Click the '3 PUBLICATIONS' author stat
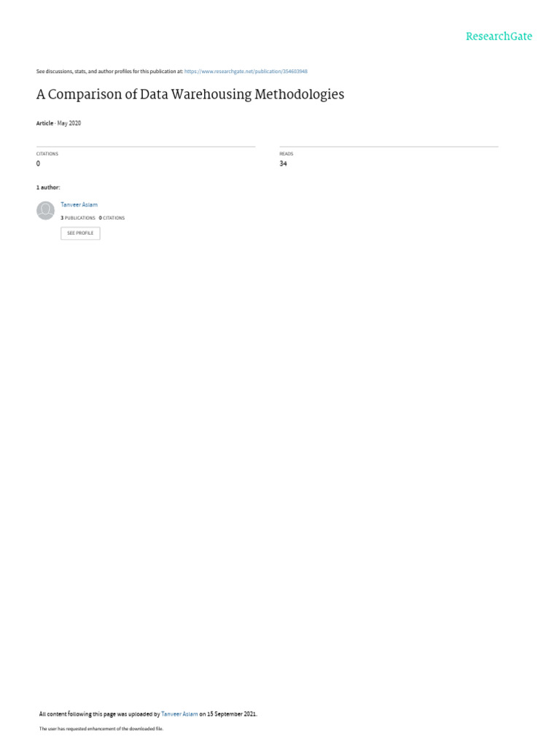The height and width of the screenshot is (747, 560). coord(77,217)
